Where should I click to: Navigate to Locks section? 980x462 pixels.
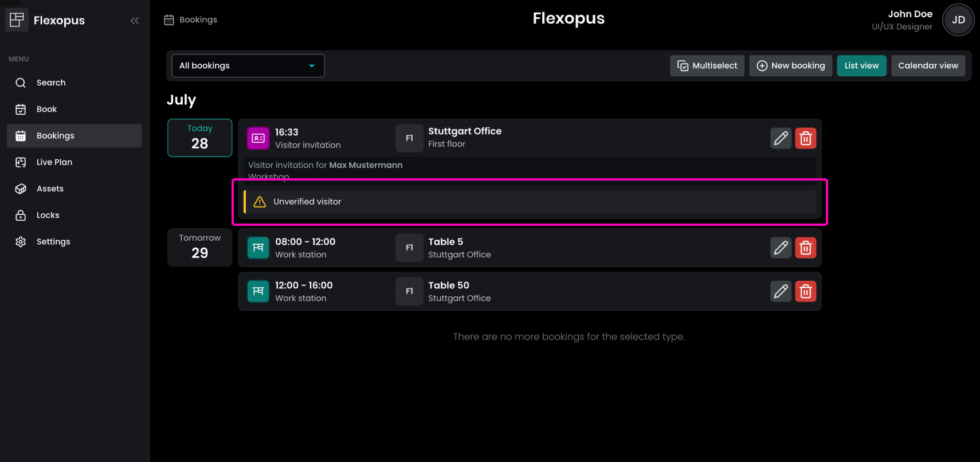(48, 215)
